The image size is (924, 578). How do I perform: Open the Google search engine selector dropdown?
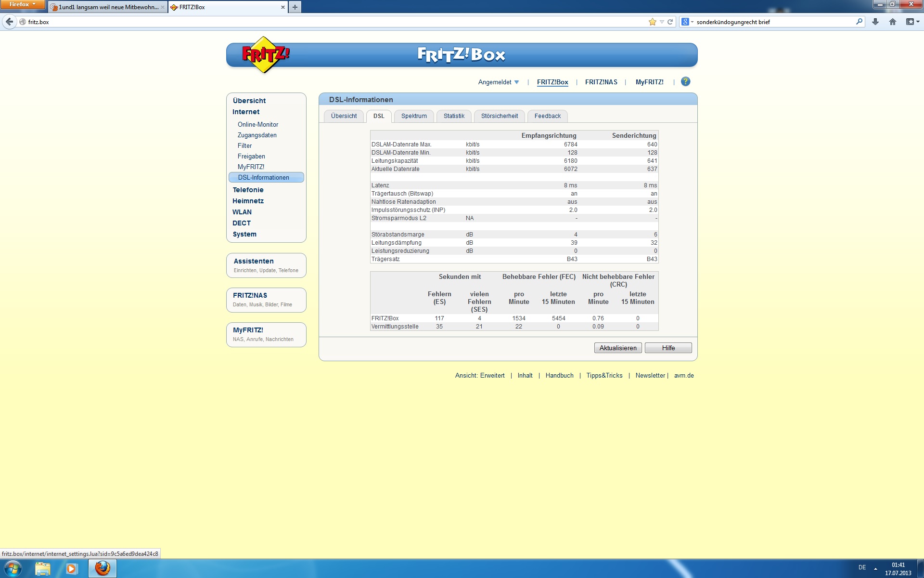coord(687,22)
